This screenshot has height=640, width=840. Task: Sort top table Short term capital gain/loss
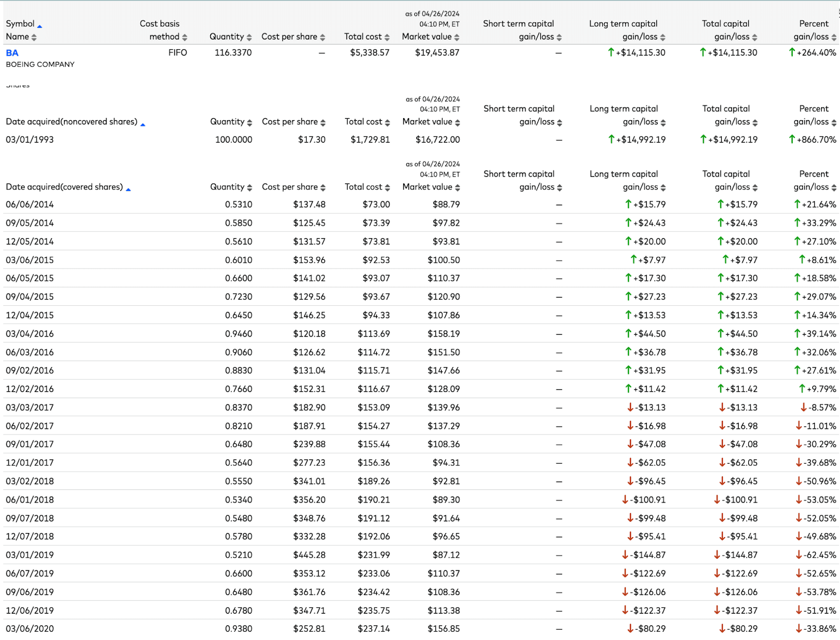click(x=559, y=37)
